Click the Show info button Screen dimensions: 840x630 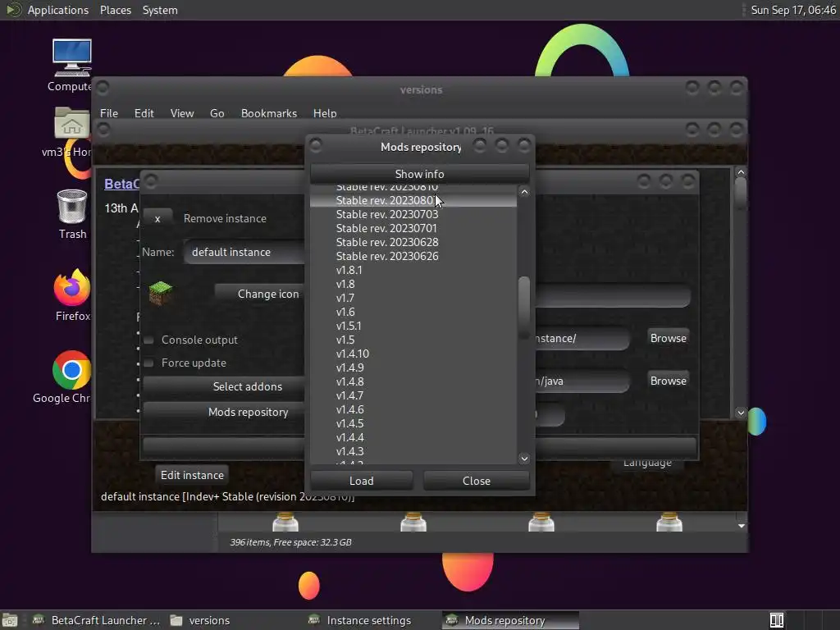[x=419, y=174]
